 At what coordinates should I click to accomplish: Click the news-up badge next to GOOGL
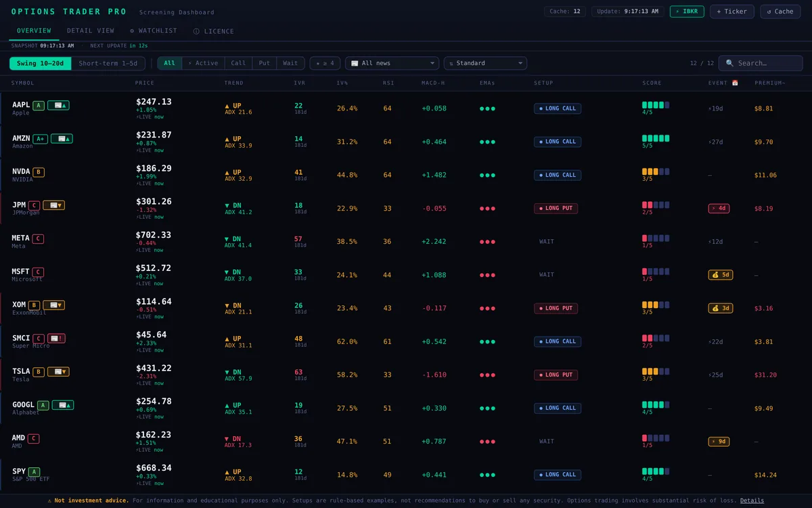(62, 405)
